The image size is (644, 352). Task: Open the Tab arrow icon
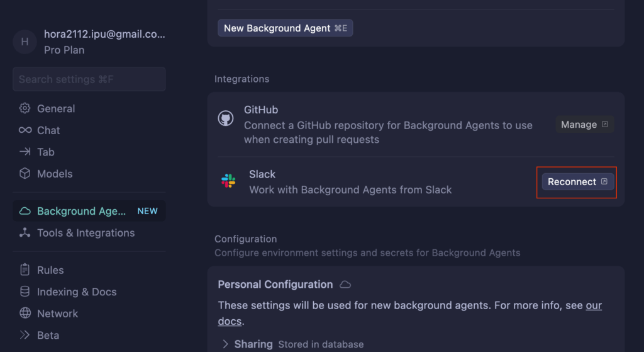[x=25, y=152]
